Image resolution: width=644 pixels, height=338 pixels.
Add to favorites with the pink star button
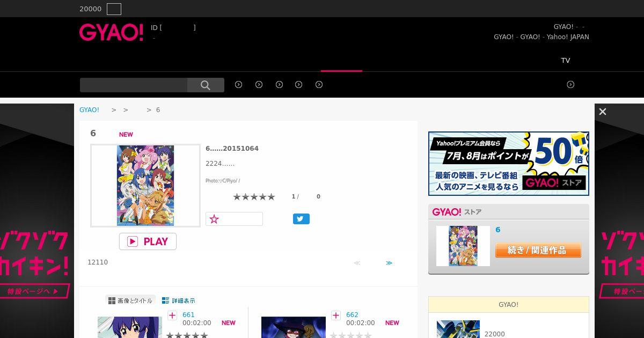click(234, 219)
